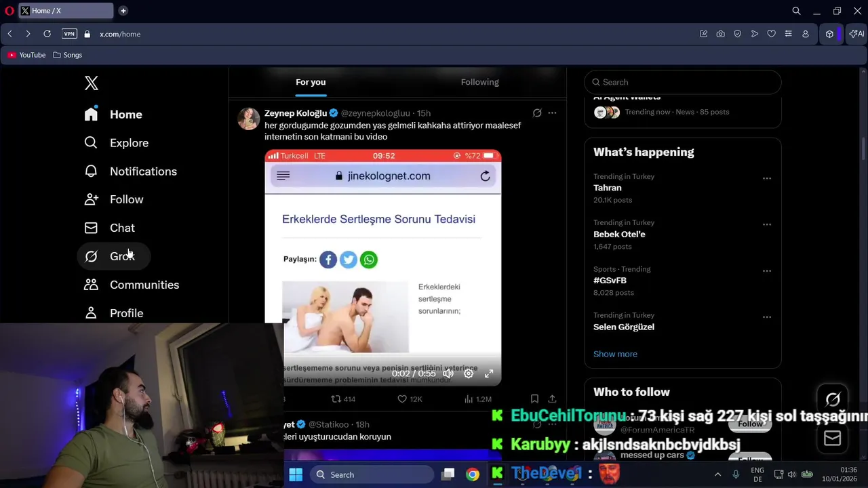This screenshot has width=868, height=488.
Task: Open the floating messages envelope button
Action: pos(833,439)
